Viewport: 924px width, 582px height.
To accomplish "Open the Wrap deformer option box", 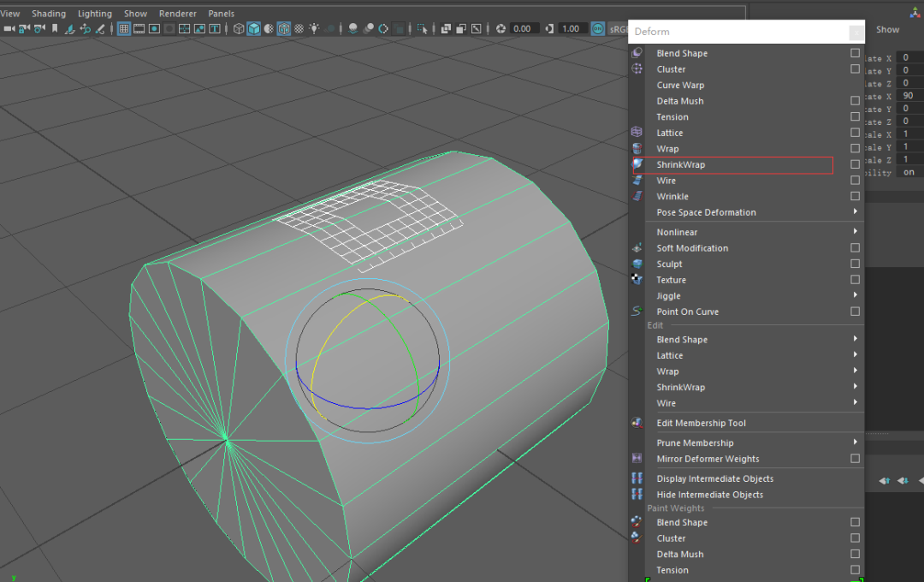I will point(855,149).
